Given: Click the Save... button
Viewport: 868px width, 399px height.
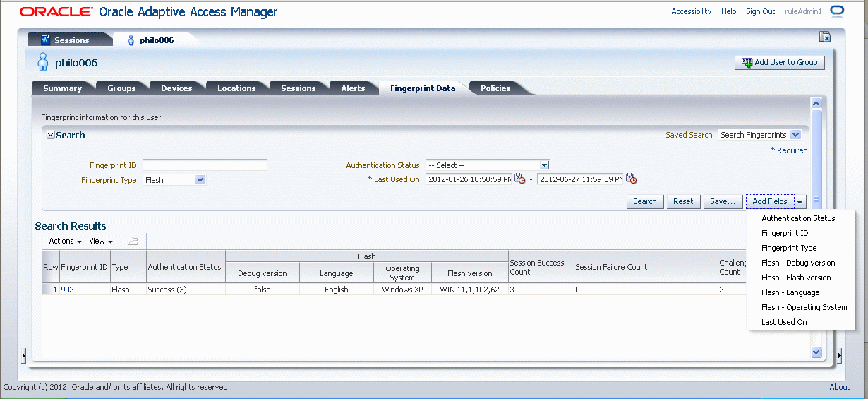Looking at the screenshot, I should 723,202.
